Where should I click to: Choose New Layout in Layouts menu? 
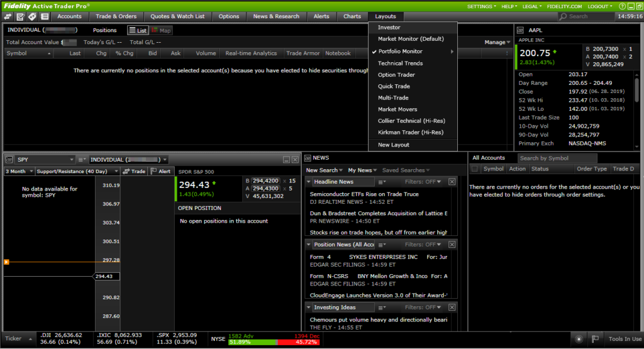pos(393,145)
